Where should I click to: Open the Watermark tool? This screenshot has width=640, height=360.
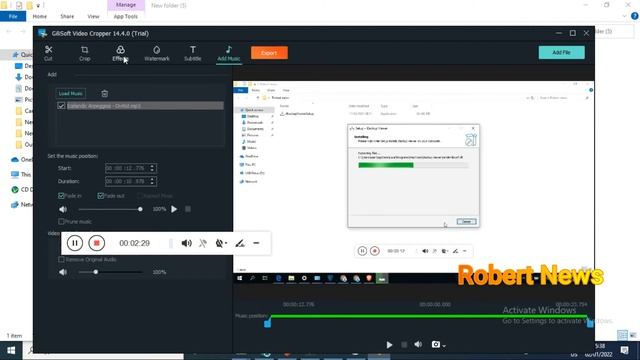(x=157, y=53)
